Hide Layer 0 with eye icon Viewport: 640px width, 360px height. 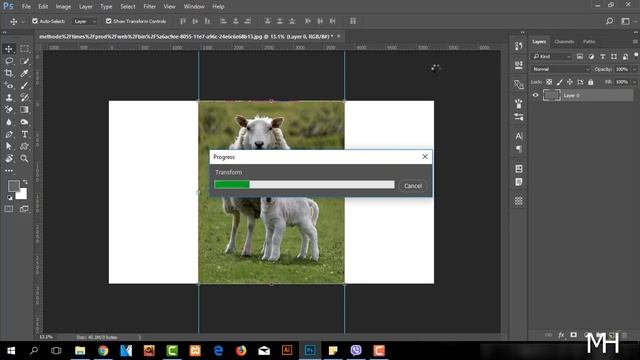tap(536, 96)
